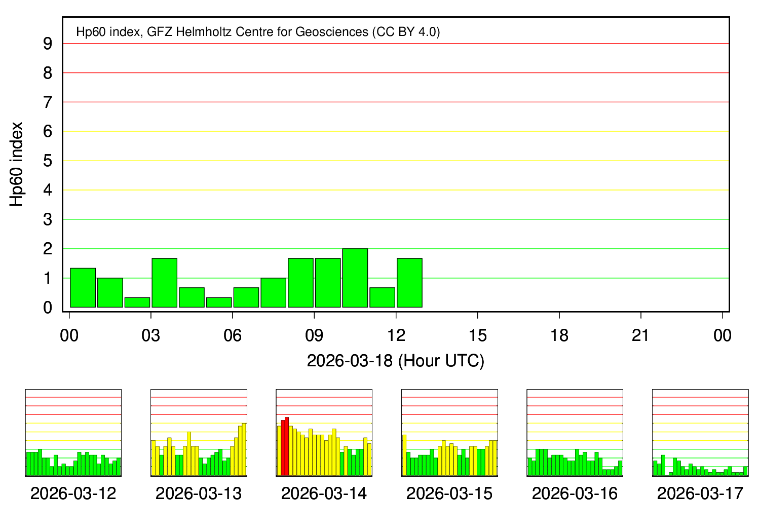Select the 2026-03-14 date label

point(325,492)
